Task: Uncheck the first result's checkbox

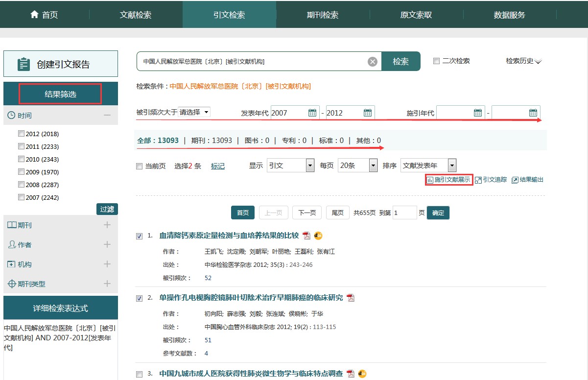Action: [140, 236]
